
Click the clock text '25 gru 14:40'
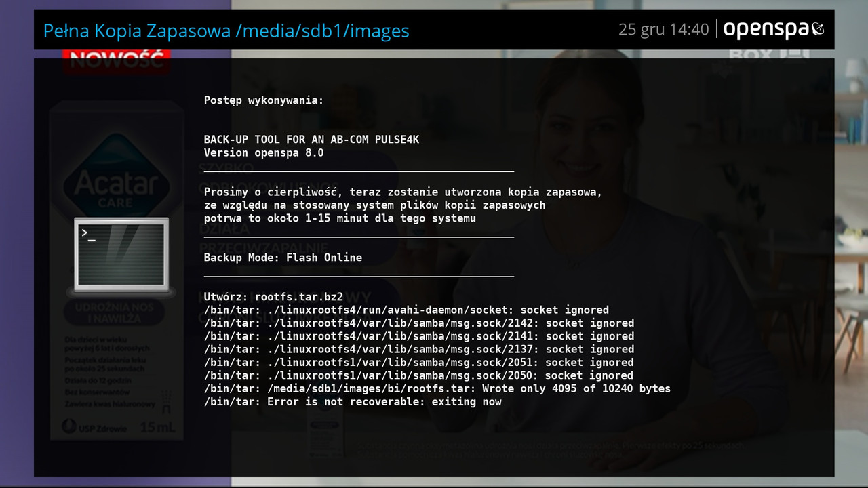(663, 29)
